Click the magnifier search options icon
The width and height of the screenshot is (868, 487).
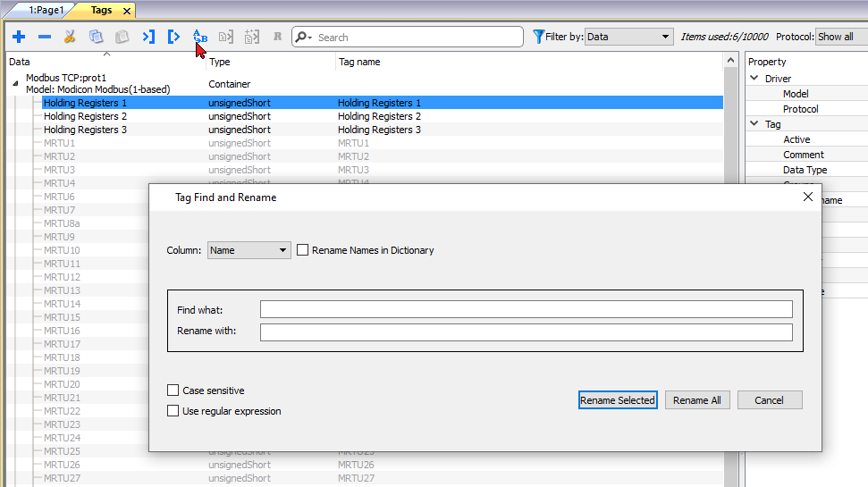pos(303,37)
